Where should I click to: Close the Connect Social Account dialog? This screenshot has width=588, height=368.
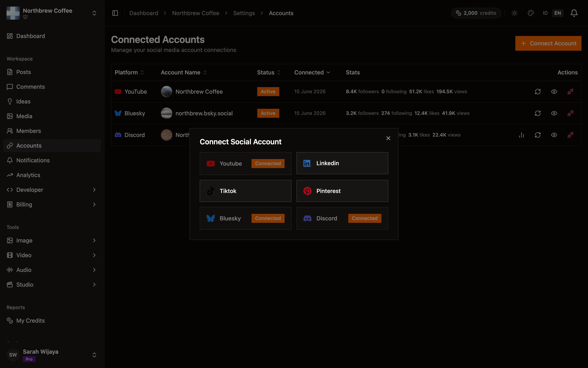[388, 138]
